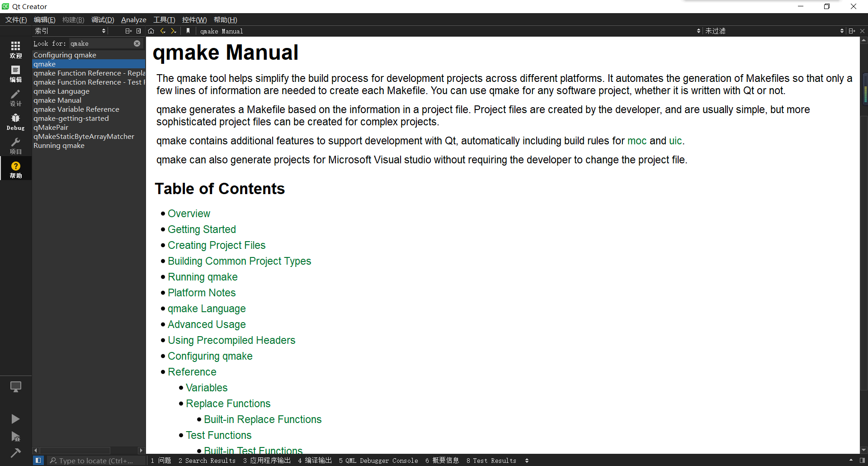The width and height of the screenshot is (868, 466).
Task: Follow Using Precompiled Headers link
Action: point(231,340)
